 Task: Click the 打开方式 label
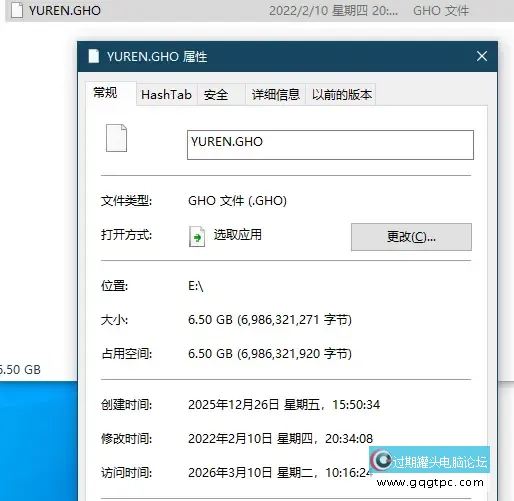pyautogui.click(x=126, y=235)
